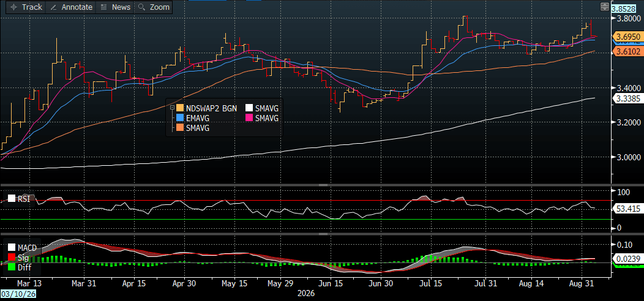Select the Sig legend label
The width and height of the screenshot is (644, 301).
tap(23, 258)
